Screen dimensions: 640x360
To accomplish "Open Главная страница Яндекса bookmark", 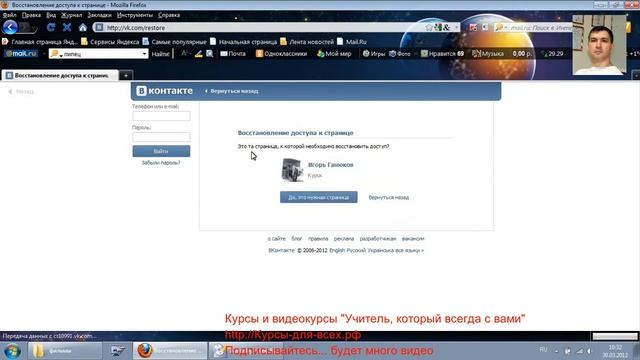I will (x=40, y=42).
